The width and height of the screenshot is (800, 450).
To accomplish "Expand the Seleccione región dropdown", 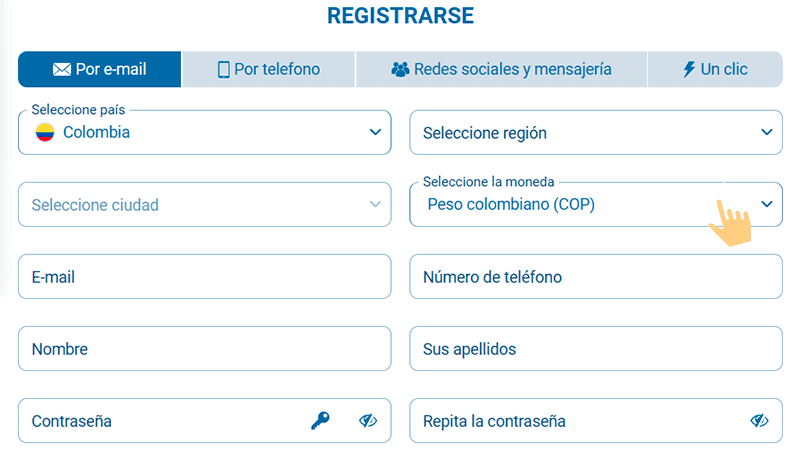I will click(596, 132).
